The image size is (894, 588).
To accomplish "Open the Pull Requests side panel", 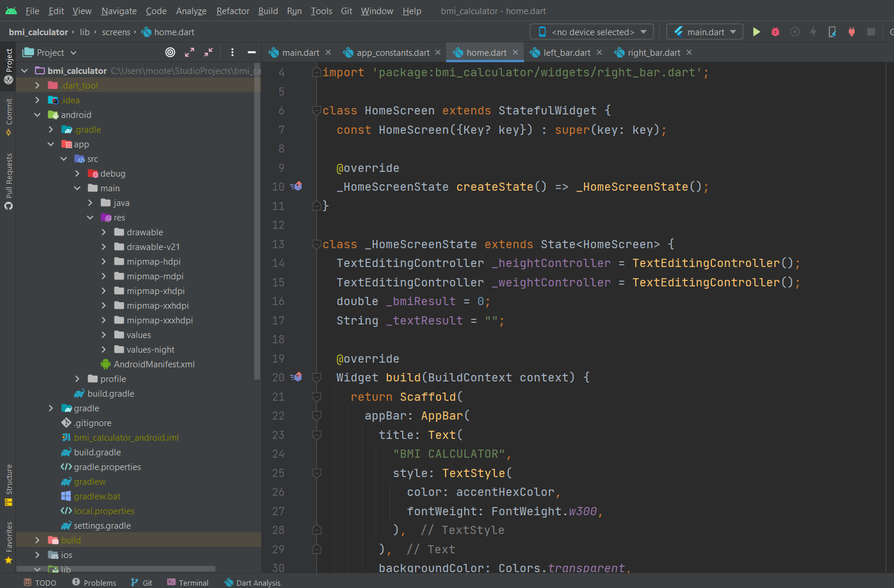I will 8,181.
